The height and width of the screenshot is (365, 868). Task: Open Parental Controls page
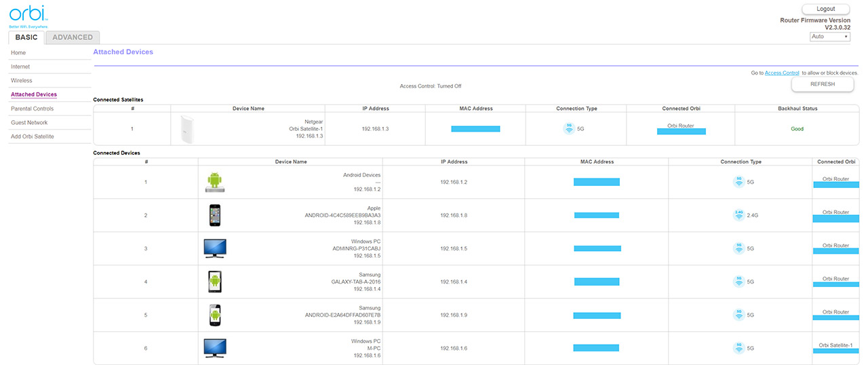click(32, 109)
